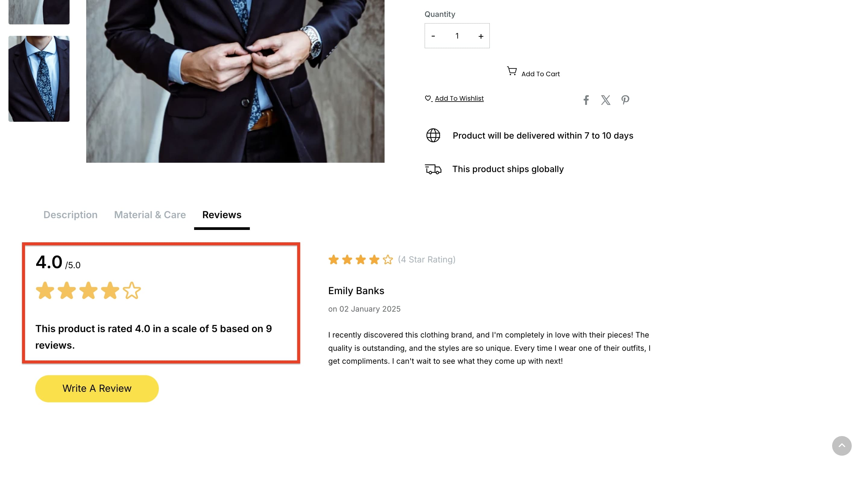Pin the product to Pinterest
The image size is (868, 487).
tap(625, 100)
